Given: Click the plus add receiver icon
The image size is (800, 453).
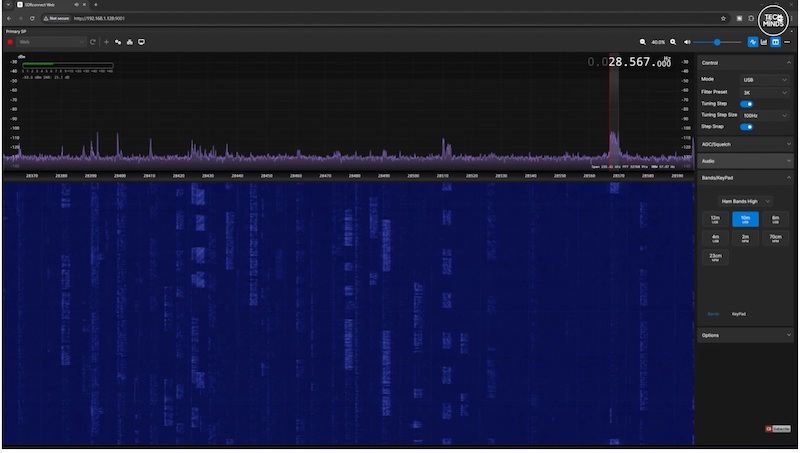Looking at the screenshot, I should [x=106, y=42].
